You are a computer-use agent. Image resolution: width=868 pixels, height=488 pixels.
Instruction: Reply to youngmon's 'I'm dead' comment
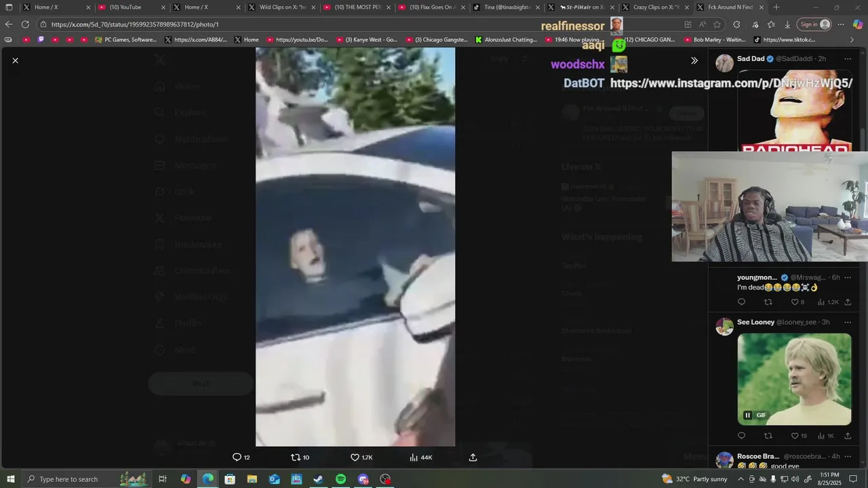click(x=741, y=302)
